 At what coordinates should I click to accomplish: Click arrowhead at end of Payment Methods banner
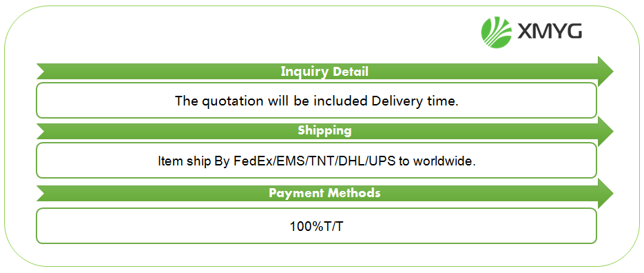click(605, 193)
